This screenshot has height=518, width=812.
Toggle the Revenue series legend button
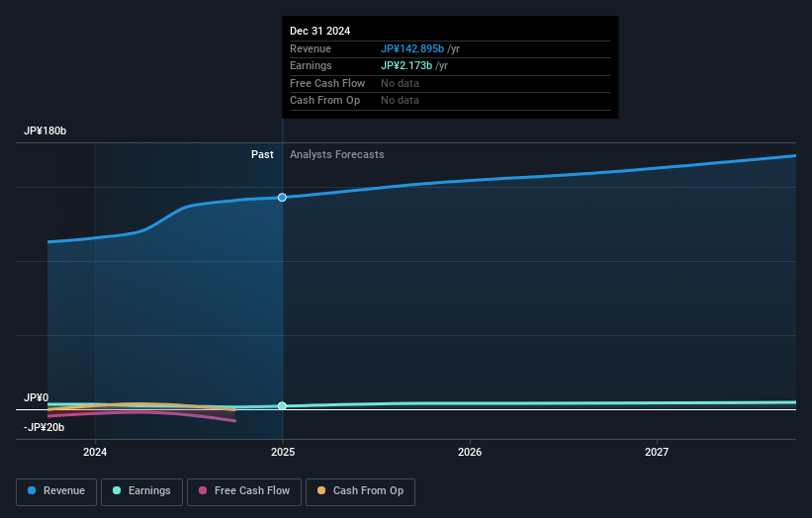tap(56, 491)
